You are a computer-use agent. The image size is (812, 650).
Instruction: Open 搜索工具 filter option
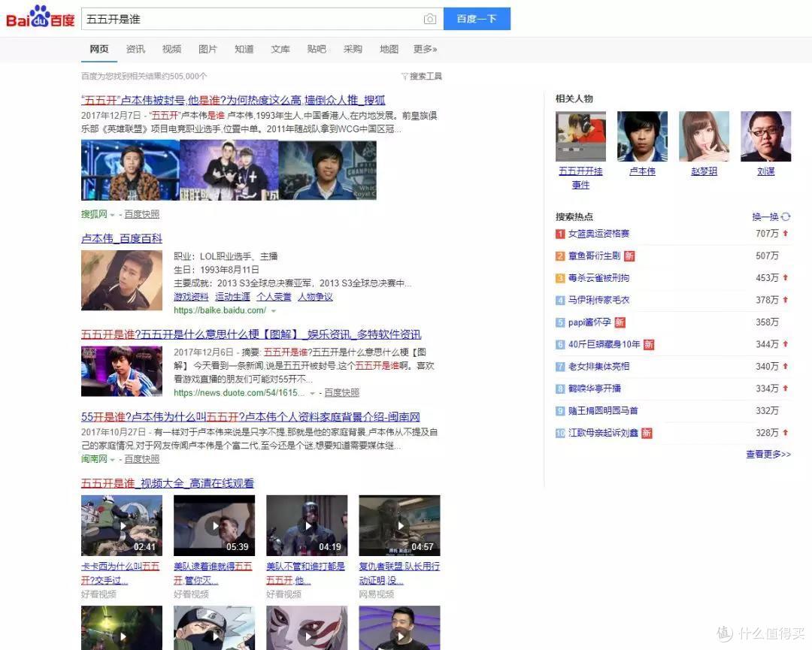(422, 76)
